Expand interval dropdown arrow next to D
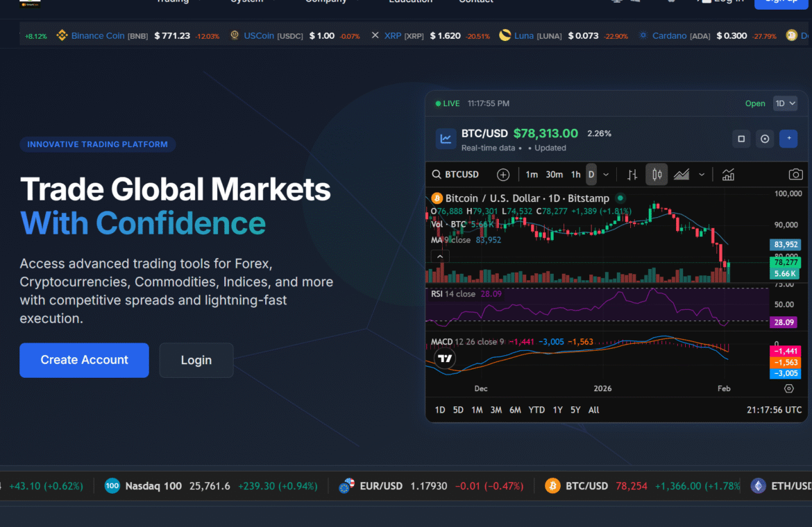 coord(606,175)
